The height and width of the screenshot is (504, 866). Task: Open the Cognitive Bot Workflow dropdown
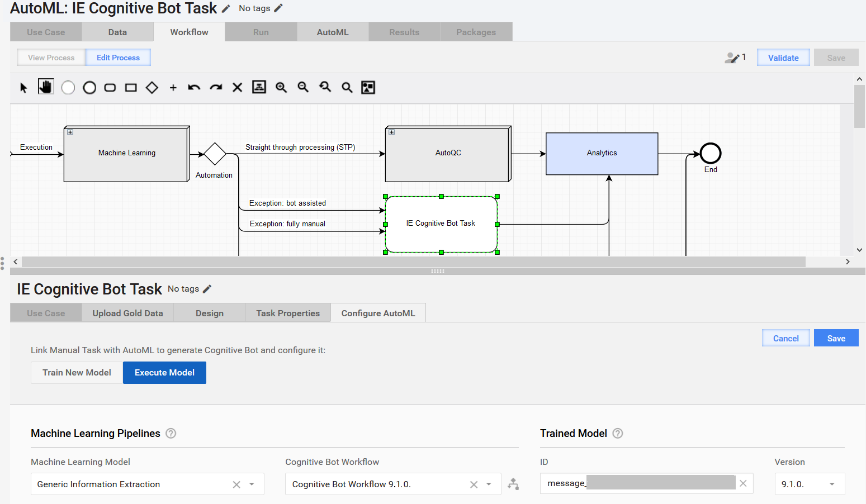click(x=489, y=484)
